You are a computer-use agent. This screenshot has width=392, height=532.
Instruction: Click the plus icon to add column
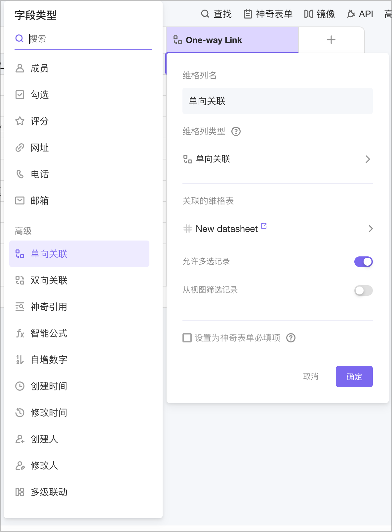(331, 40)
